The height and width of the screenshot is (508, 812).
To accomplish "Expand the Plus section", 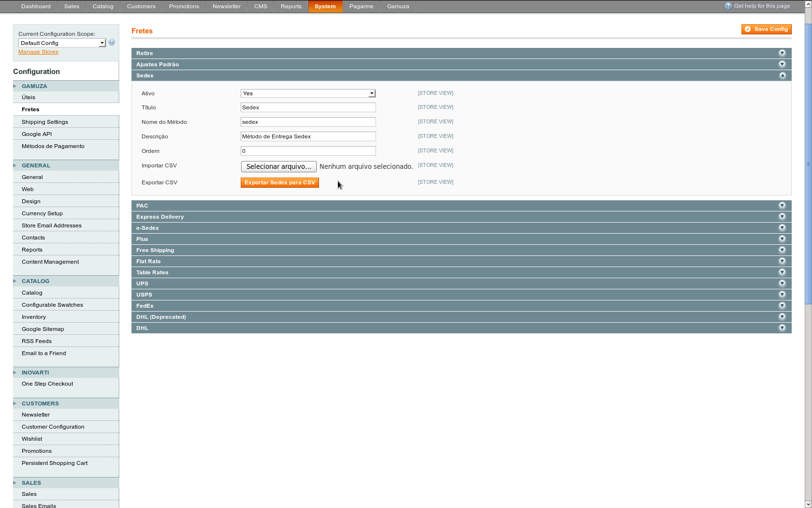I will click(461, 239).
